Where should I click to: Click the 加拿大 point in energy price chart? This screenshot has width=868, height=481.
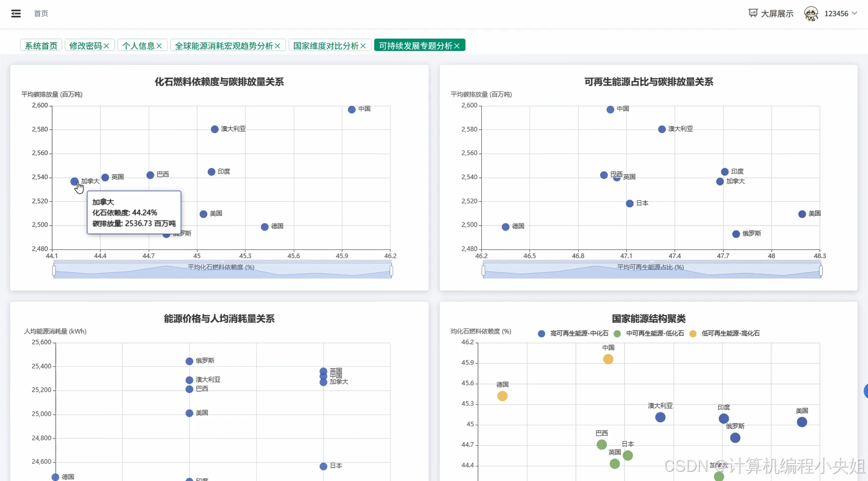323,383
